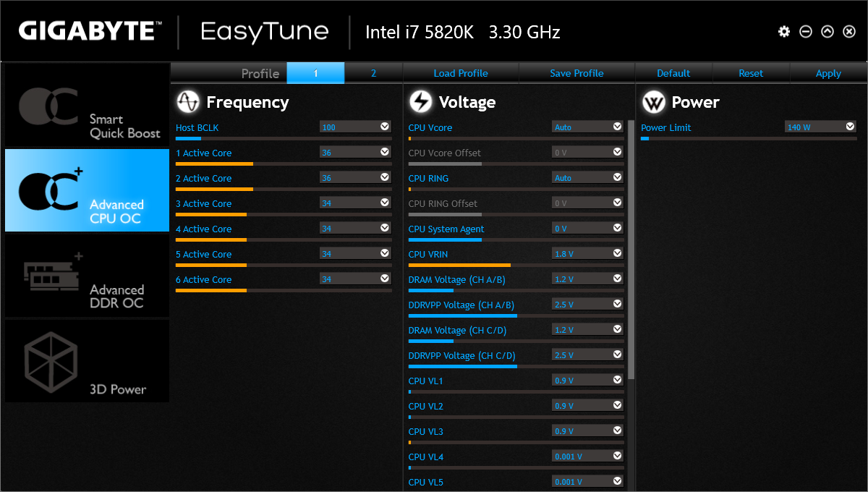868x492 pixels.
Task: Click the Power W icon
Action: click(653, 102)
